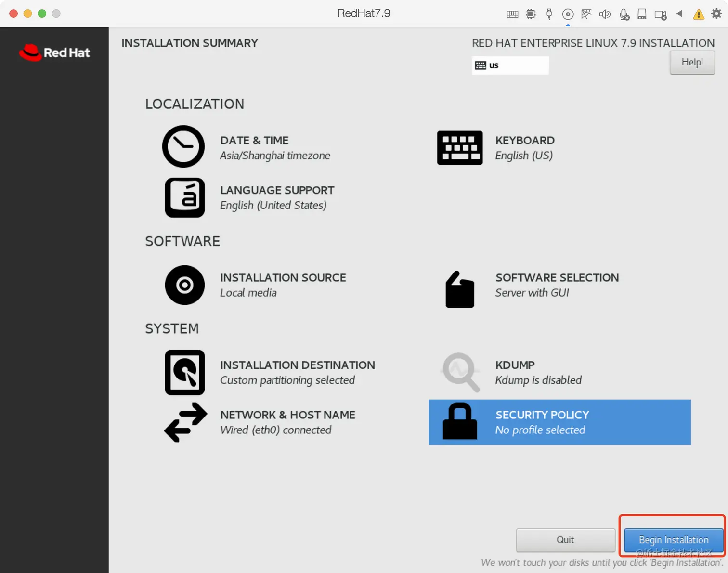
Task: Click 'Asia/Shanghai timezone' status text
Action: click(x=275, y=156)
